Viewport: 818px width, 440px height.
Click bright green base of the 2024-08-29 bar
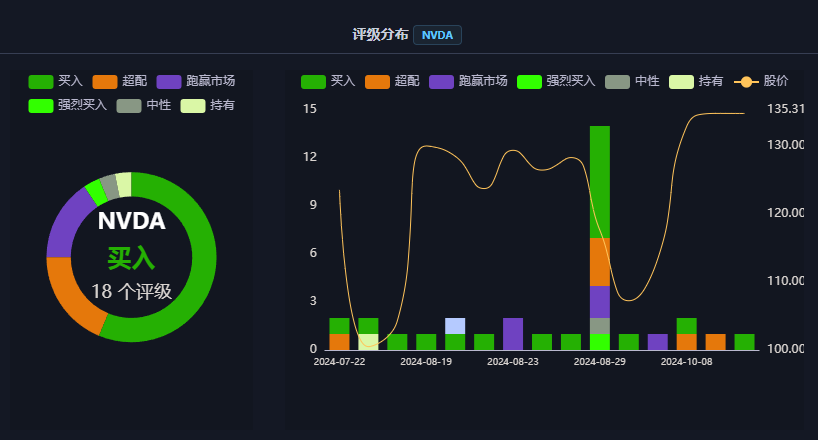click(x=600, y=342)
